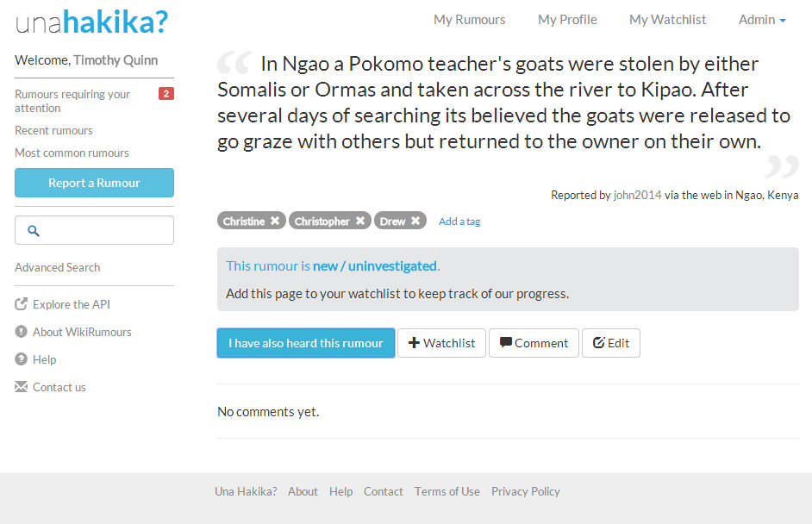Screen dimensions: 812x524
Task: Go to My Profile page
Action: tap(567, 20)
